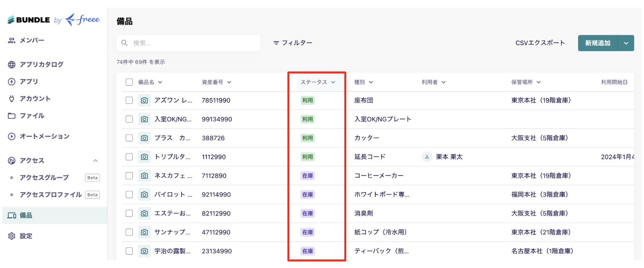Open dropdown arrow beside 新規追加 button
Screen dimensions: 644x268
[626, 43]
